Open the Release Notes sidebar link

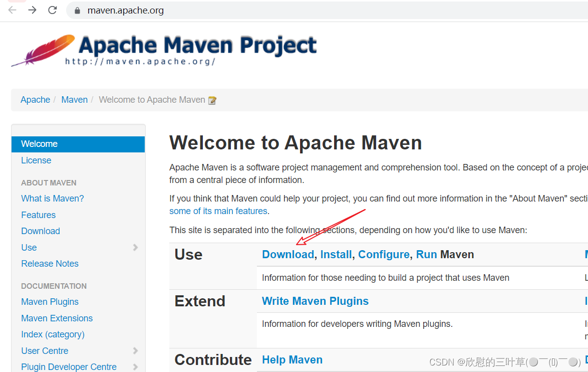click(x=50, y=264)
